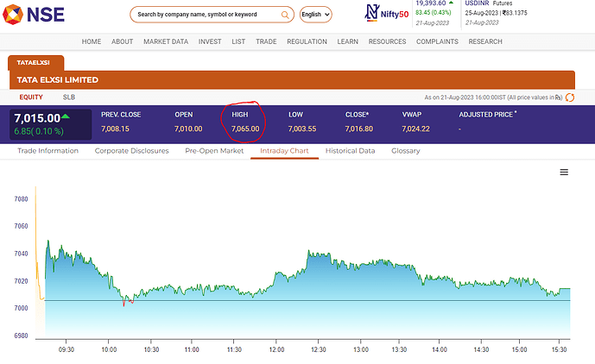This screenshot has width=595, height=364.
Task: Open the RESOURCES menu
Action: coord(387,41)
